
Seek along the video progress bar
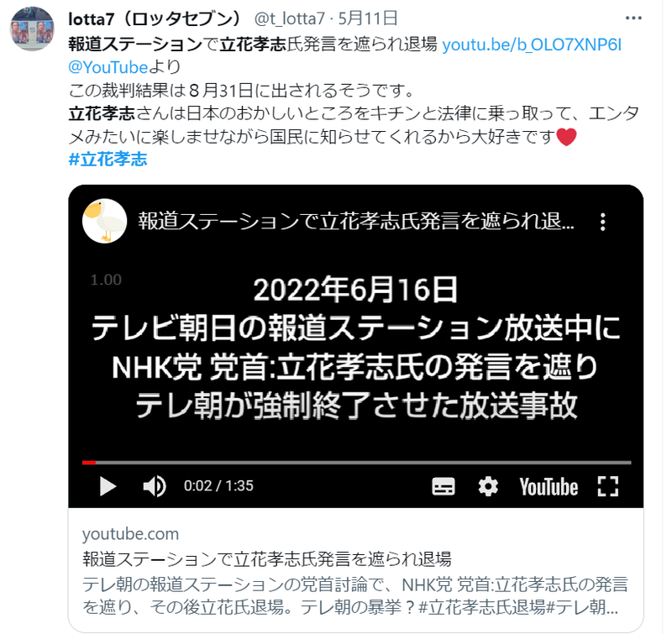click(x=356, y=463)
